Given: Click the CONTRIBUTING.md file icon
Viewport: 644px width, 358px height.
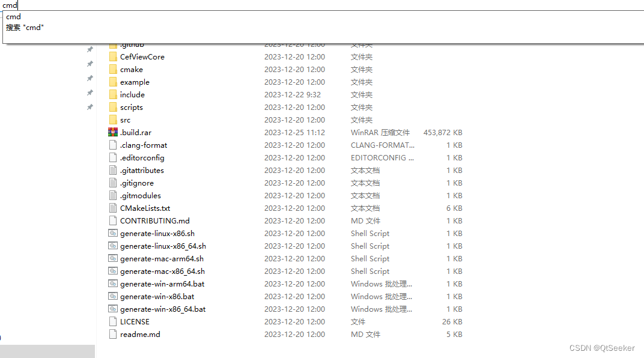Looking at the screenshot, I should pos(113,220).
